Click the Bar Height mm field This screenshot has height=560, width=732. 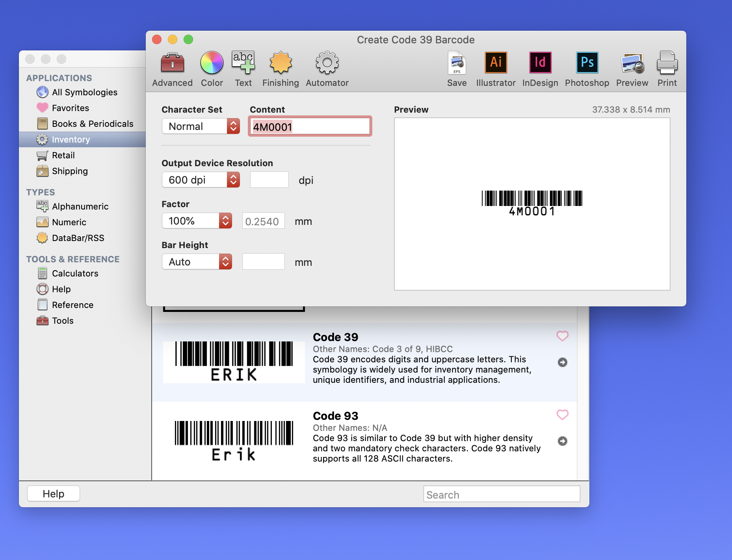click(263, 262)
